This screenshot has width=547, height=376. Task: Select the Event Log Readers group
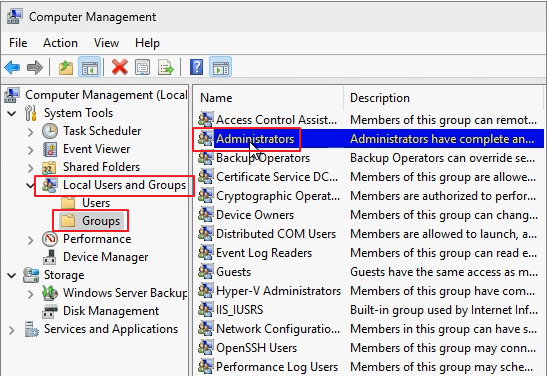(264, 253)
